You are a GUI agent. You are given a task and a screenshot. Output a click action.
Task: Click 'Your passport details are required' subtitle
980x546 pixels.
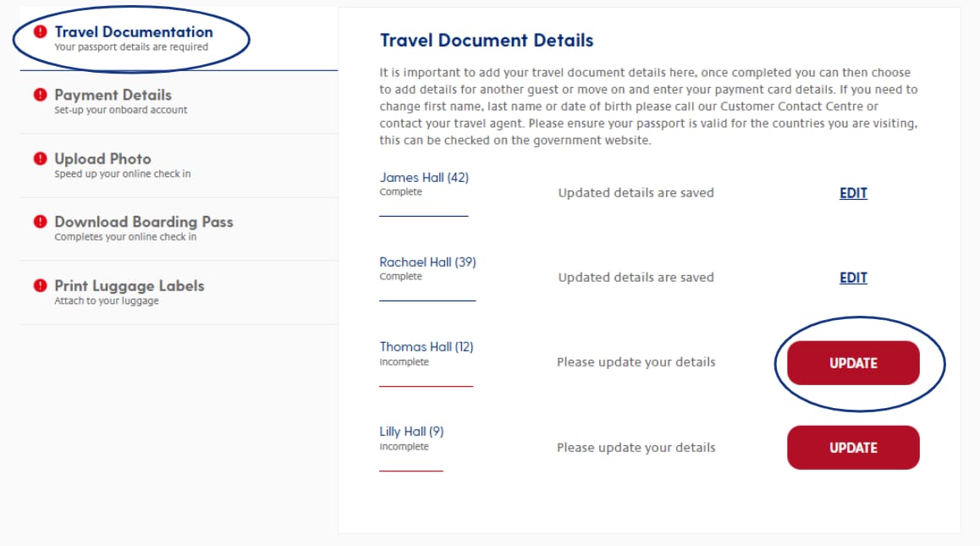click(131, 47)
